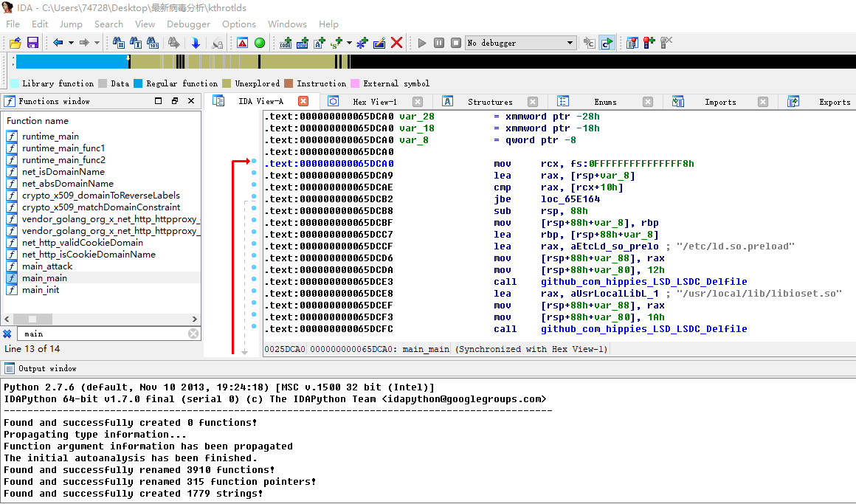
Task: Close the IDA View-A tab
Action: coord(303,101)
